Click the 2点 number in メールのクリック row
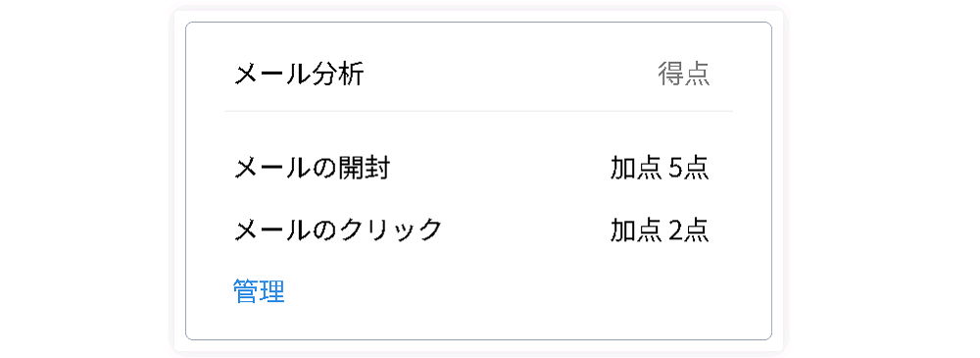 coord(689,230)
